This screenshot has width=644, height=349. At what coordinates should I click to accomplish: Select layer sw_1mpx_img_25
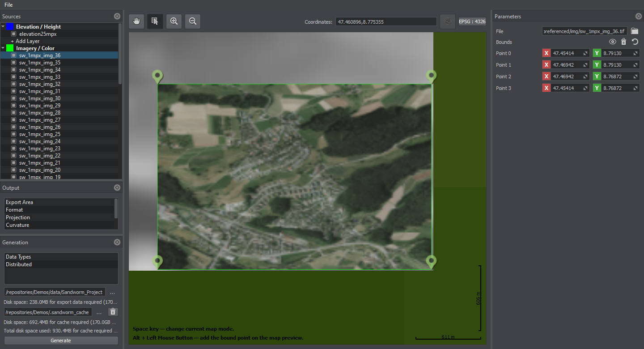point(39,134)
